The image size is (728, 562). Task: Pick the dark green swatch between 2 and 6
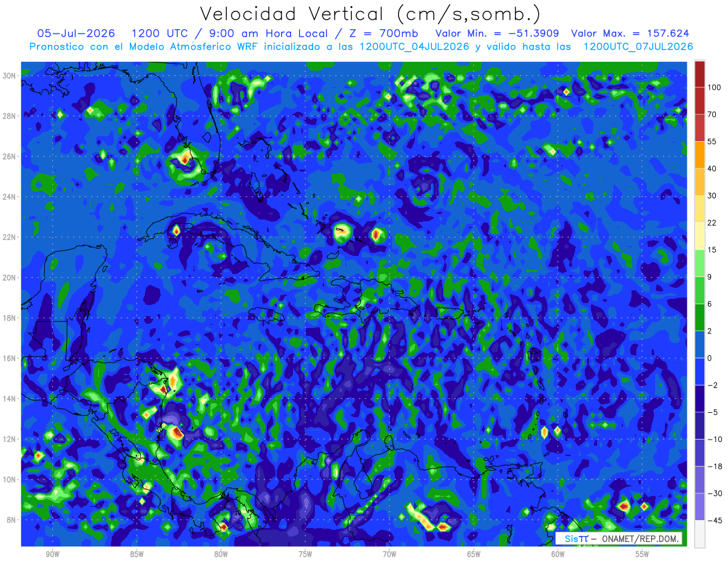pos(699,318)
